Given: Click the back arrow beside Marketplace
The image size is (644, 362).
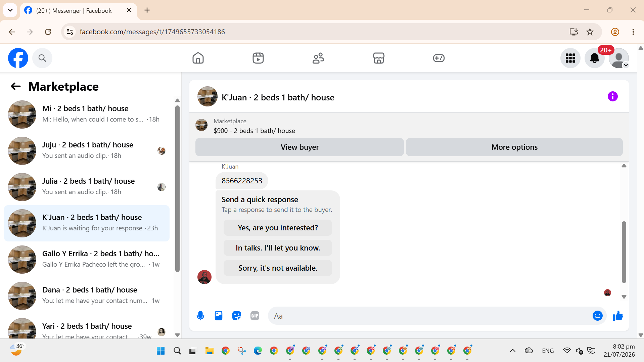Looking at the screenshot, I should coord(16,87).
